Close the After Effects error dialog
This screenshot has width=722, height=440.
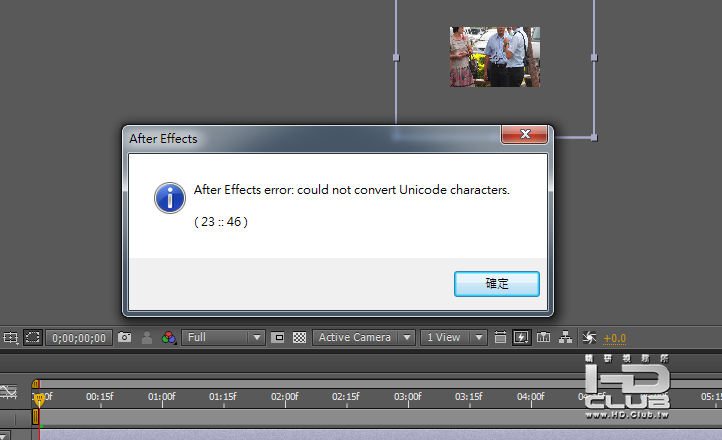[524, 134]
